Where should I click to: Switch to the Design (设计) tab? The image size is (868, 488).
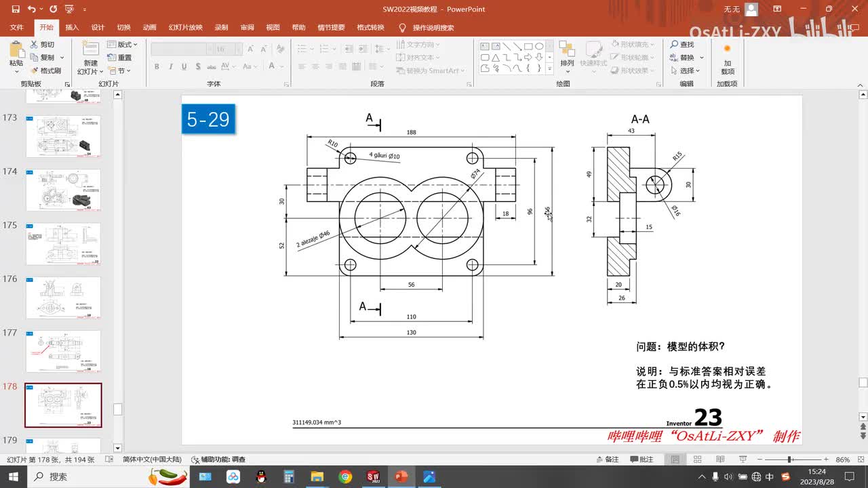[98, 28]
